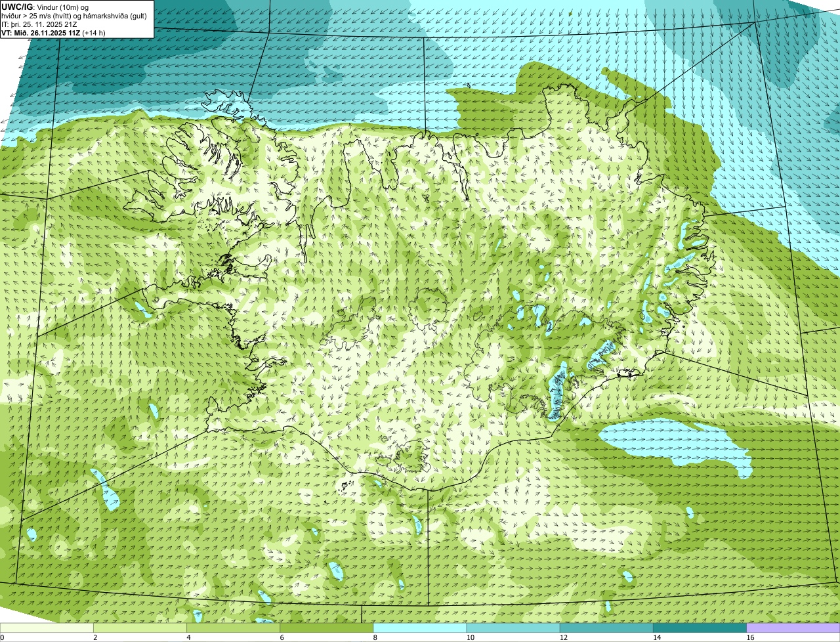Screen dimensions: 840x642
Task: Click the 'IT: þri. 25. 11. 2025 21Z' line
Action: point(39,24)
